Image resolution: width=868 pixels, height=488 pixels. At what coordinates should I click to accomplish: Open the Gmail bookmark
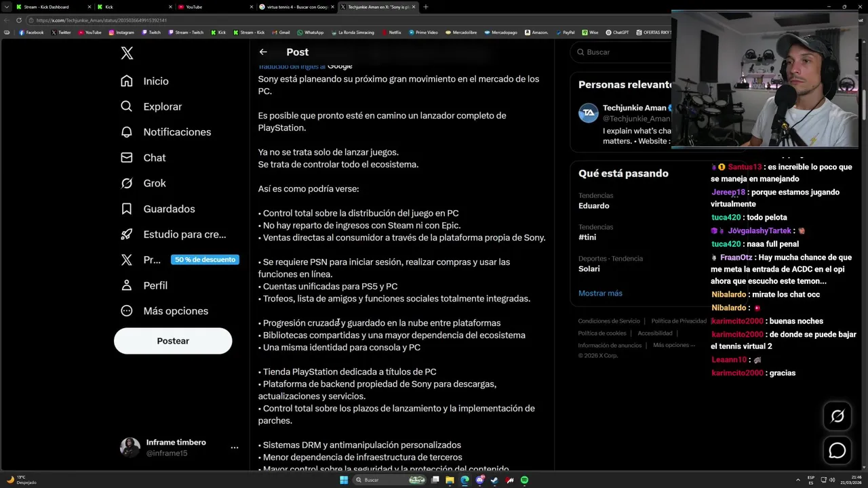click(x=281, y=32)
